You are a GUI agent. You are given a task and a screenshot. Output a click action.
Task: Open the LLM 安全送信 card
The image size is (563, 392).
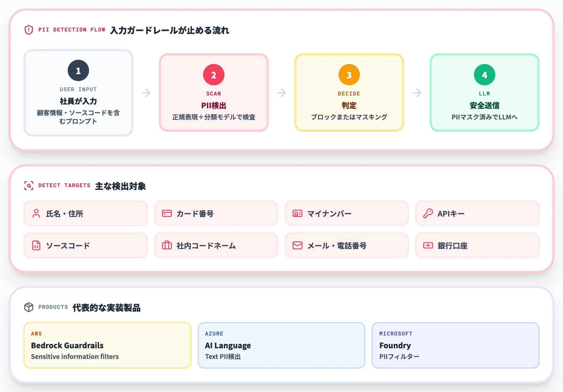(x=485, y=93)
